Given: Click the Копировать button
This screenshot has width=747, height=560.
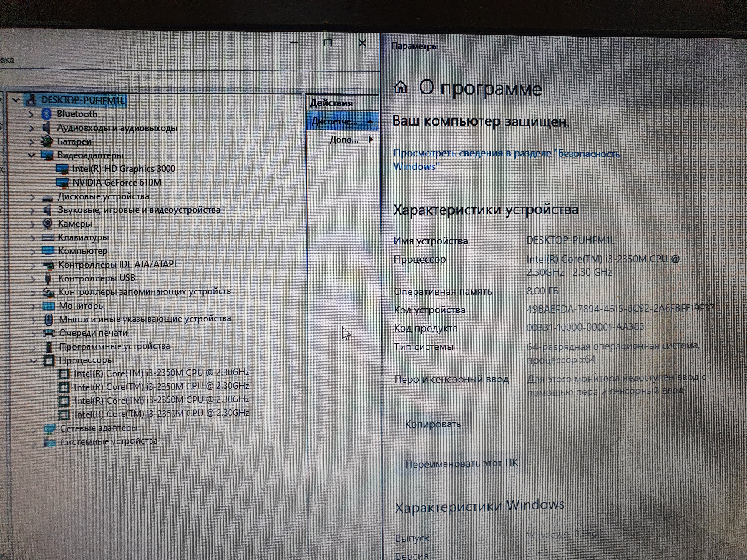Looking at the screenshot, I should (433, 424).
